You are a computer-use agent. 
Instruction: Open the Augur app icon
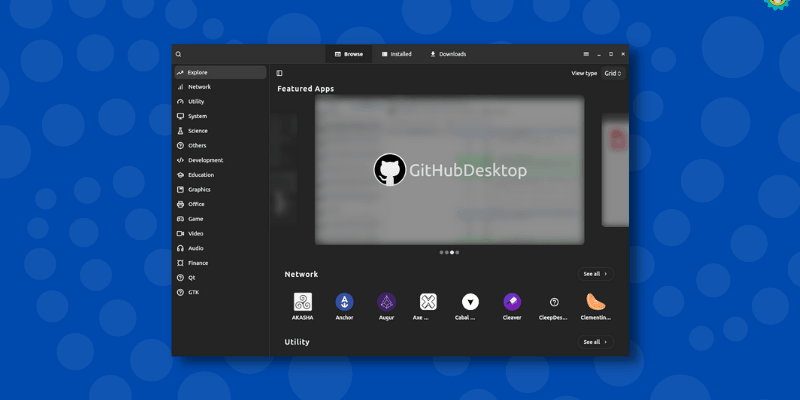click(386, 302)
